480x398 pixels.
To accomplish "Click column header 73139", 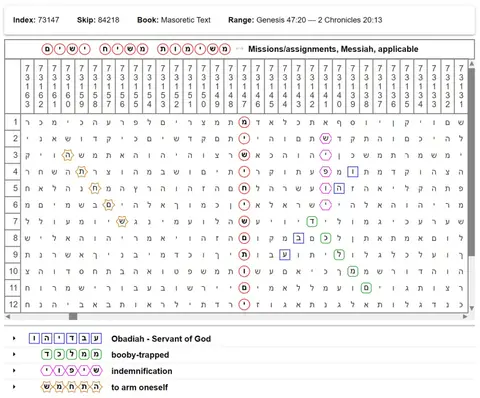I will pos(353,86).
